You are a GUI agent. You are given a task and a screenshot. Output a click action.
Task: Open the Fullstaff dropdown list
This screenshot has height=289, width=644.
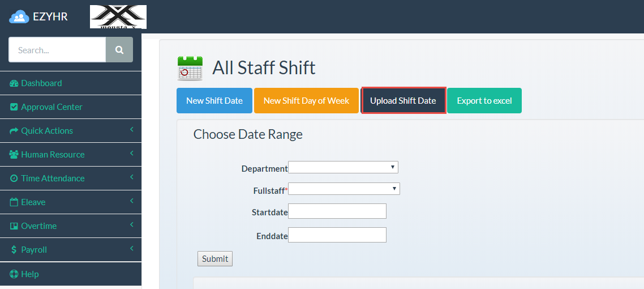pos(344,189)
